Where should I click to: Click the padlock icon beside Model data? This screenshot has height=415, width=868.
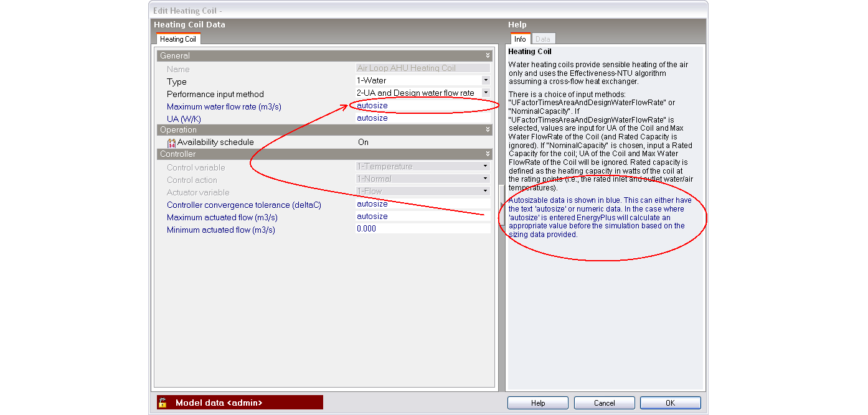[162, 403]
